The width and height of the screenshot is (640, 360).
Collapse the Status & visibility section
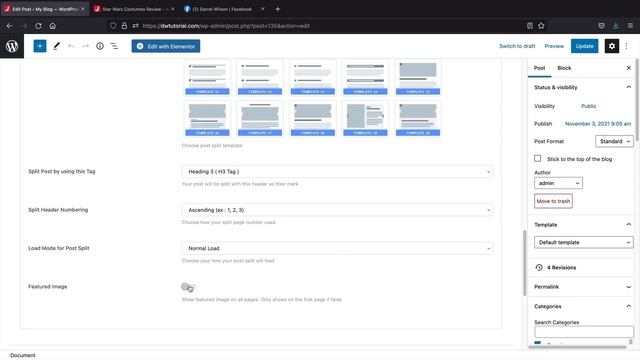click(582, 87)
